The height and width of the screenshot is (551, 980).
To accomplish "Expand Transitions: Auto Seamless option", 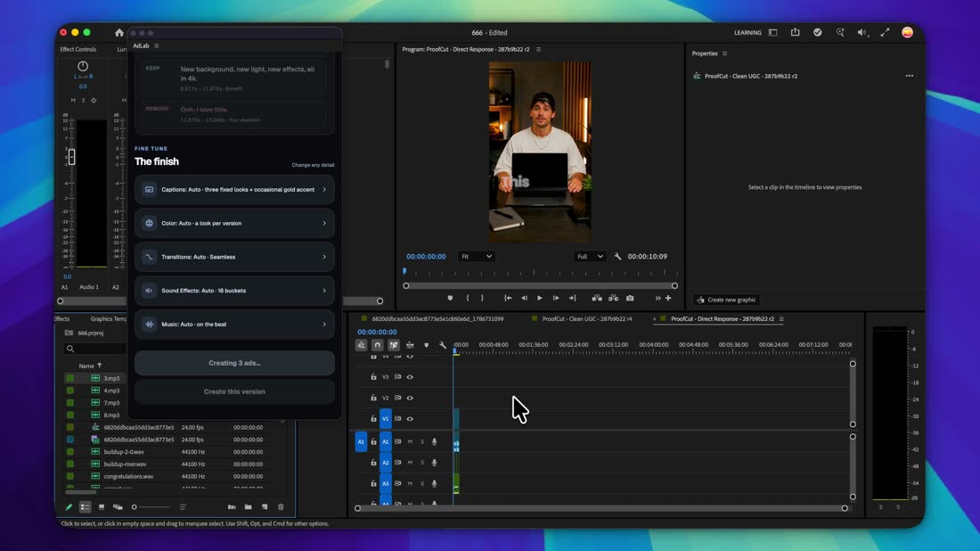I will tap(234, 257).
